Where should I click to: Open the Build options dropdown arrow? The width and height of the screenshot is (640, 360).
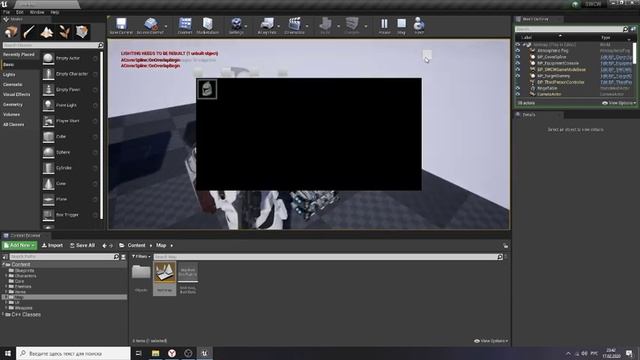[x=338, y=27]
